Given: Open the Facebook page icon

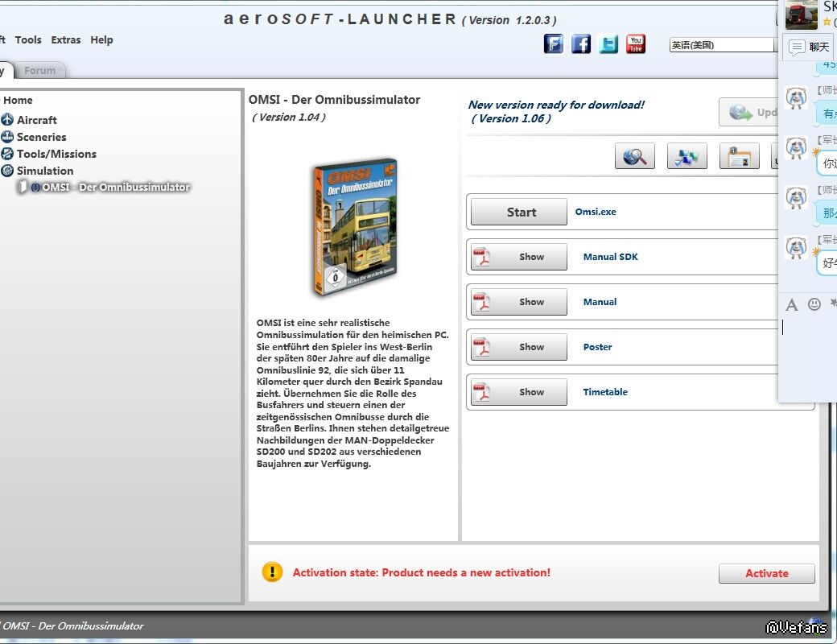Looking at the screenshot, I should (x=581, y=43).
